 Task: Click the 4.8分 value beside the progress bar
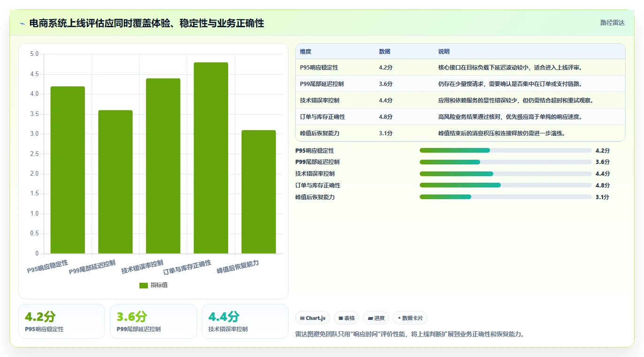[x=603, y=186]
